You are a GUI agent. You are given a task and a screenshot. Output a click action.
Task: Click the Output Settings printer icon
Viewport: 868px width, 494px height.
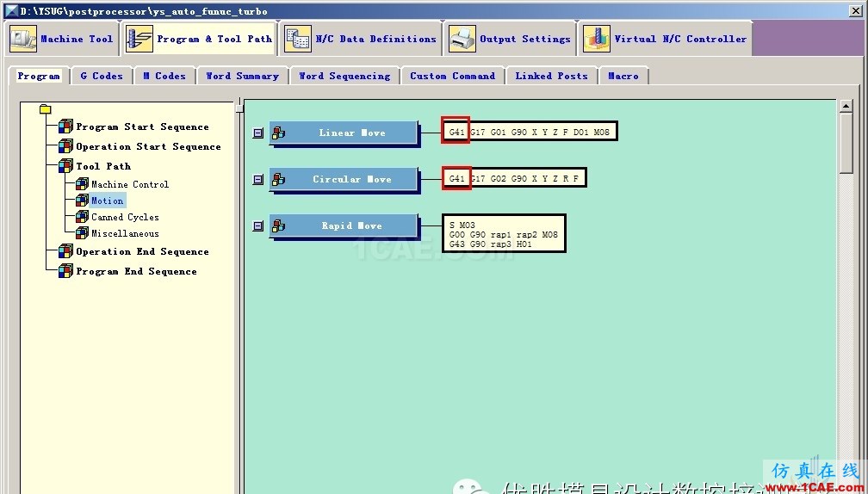[462, 39]
